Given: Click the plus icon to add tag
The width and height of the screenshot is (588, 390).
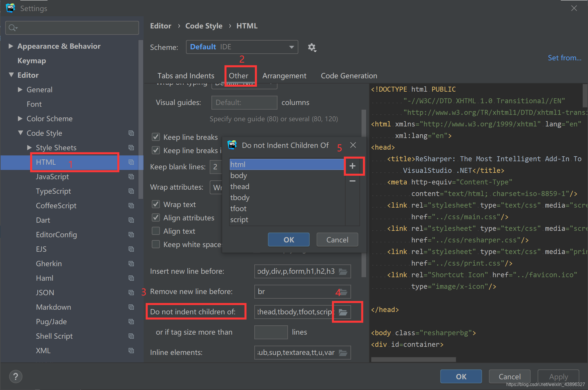Looking at the screenshot, I should tap(352, 166).
